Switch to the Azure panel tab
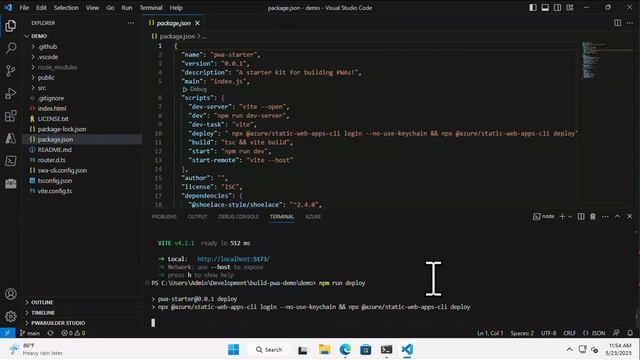The width and height of the screenshot is (640, 360). point(313,217)
